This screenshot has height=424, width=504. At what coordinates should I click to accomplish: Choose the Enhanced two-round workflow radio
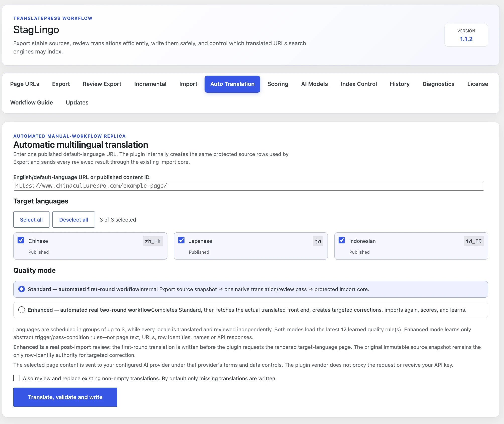point(22,310)
